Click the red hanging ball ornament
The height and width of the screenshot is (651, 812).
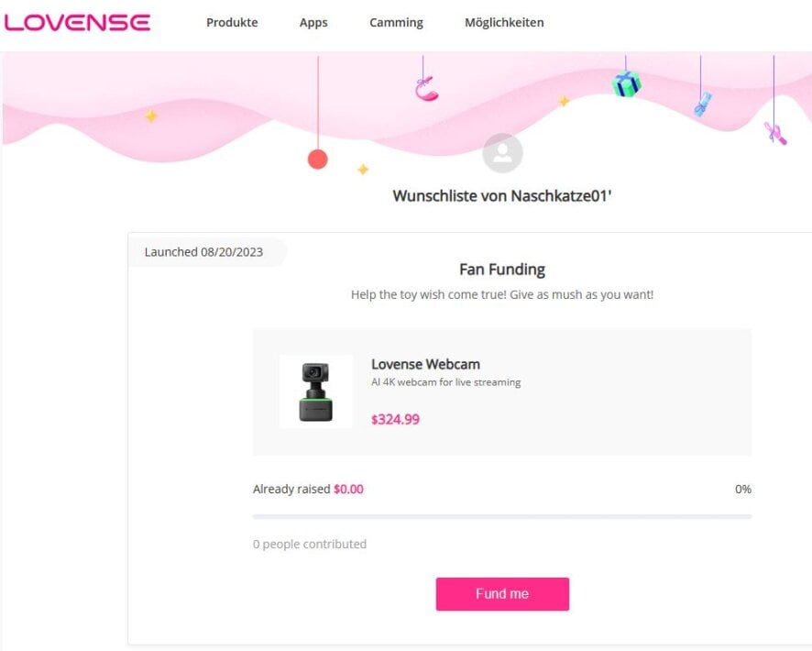click(x=317, y=160)
